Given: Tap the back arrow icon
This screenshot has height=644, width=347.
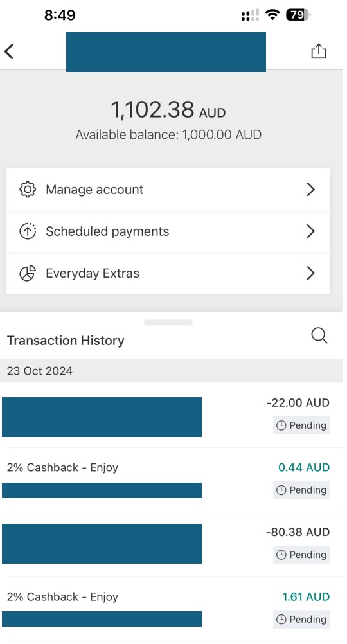Looking at the screenshot, I should tap(9, 52).
